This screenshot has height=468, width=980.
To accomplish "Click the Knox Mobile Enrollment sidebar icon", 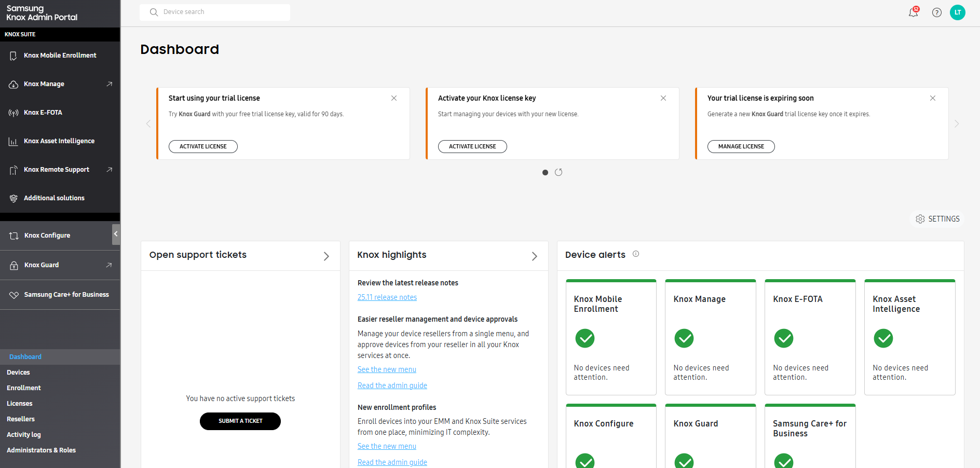I will [13, 56].
